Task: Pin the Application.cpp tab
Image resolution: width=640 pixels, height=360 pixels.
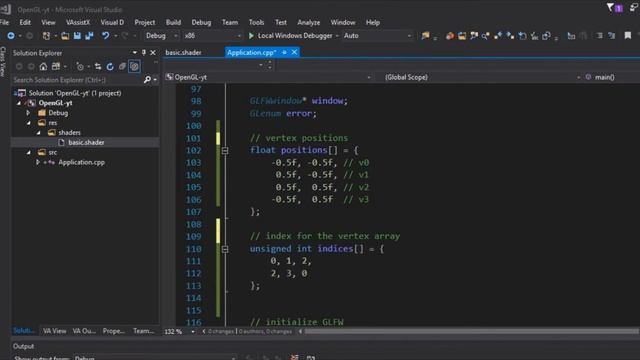Action: (284, 52)
